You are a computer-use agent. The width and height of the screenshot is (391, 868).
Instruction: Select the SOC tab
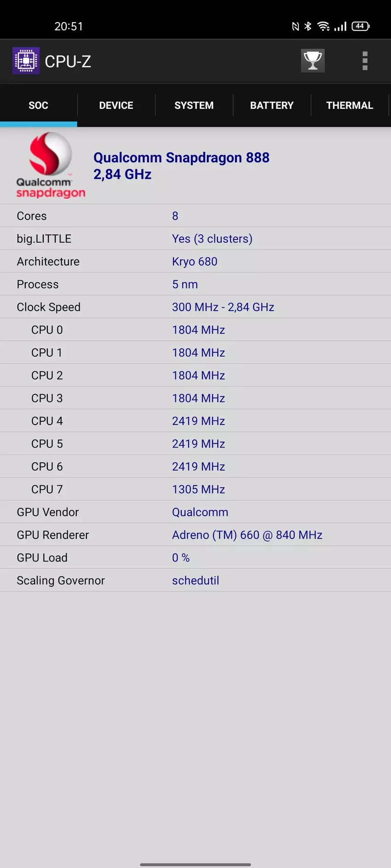point(38,105)
